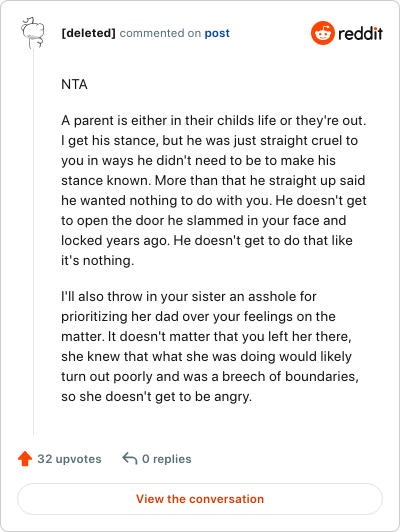Image resolution: width=400 pixels, height=532 pixels.
Task: Click the line starting 'A parent is either'
Action: [214, 121]
